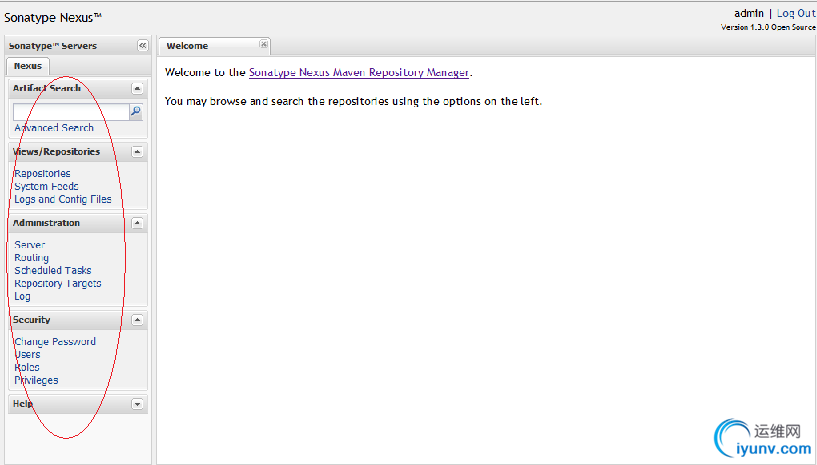Focus the artifact search input field
This screenshot has height=465, width=817.
coord(71,112)
